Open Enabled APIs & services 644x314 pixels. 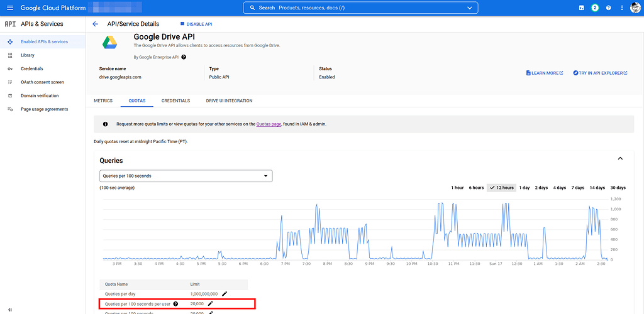click(x=43, y=42)
